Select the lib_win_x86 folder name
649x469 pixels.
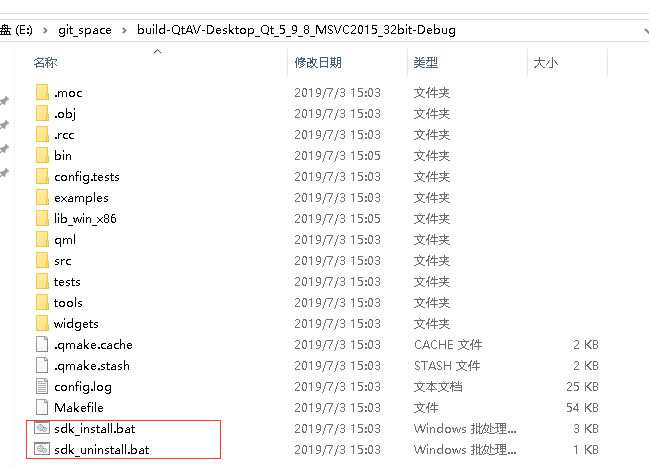[85, 219]
